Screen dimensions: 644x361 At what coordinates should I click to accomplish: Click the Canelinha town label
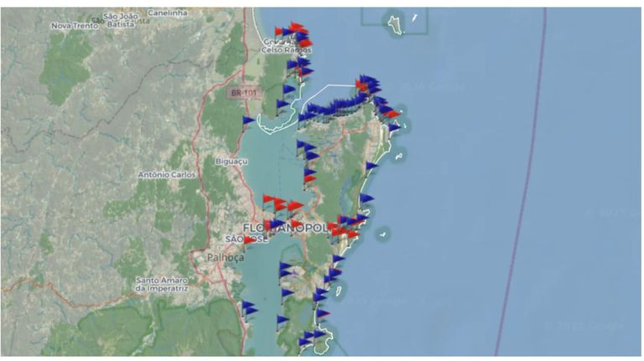[x=168, y=13]
